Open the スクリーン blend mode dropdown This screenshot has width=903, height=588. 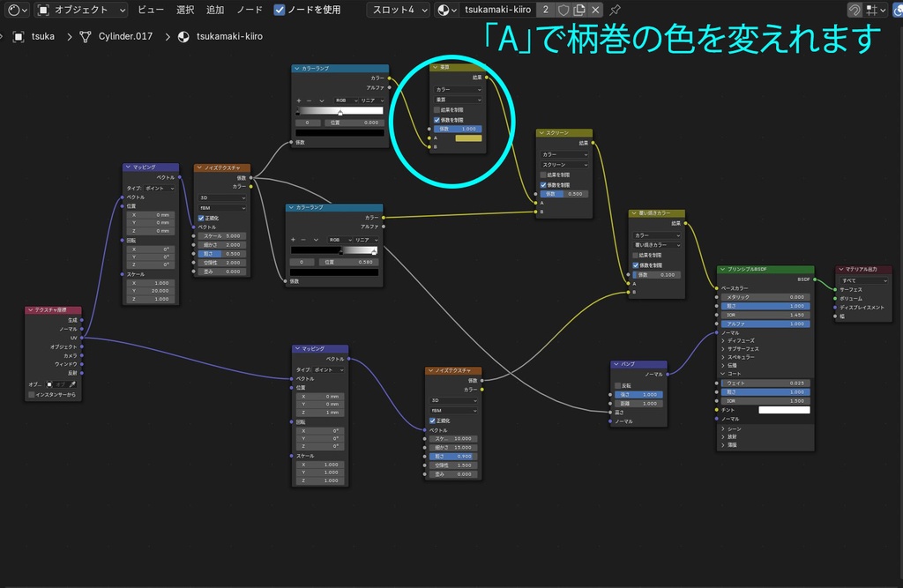click(564, 165)
